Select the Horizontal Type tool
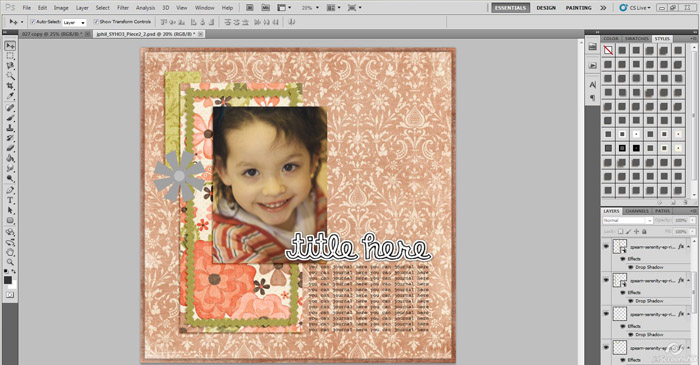 click(x=10, y=200)
